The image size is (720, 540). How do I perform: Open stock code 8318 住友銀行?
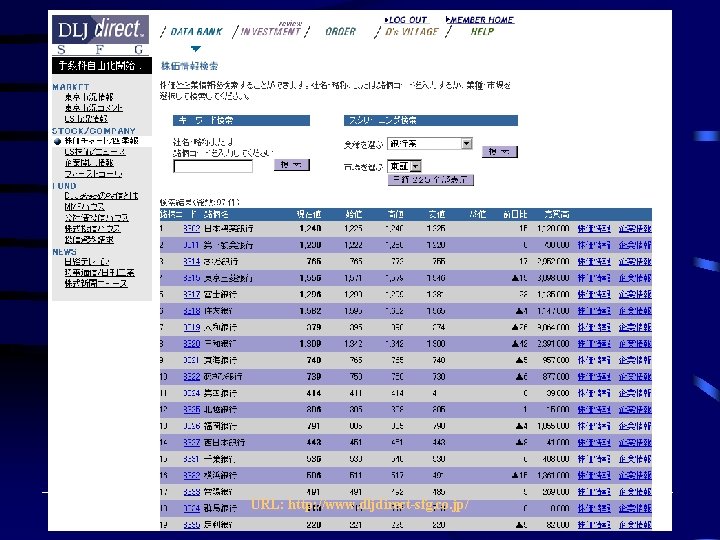[191, 311]
